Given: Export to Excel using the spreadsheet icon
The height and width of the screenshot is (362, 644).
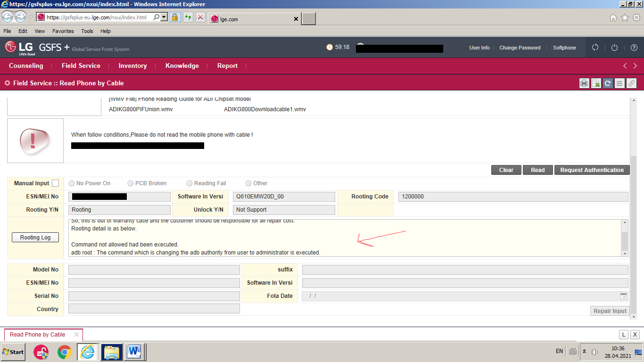Looking at the screenshot, I should click(596, 83).
